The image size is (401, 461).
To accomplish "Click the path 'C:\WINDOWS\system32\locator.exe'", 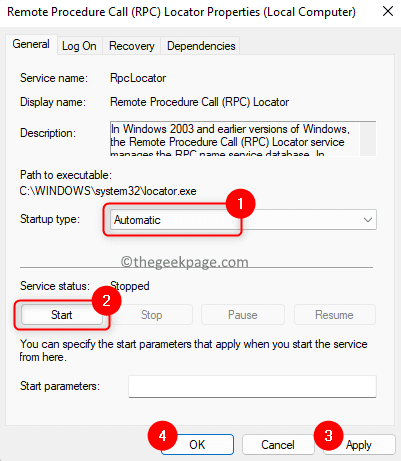I will [x=108, y=191].
